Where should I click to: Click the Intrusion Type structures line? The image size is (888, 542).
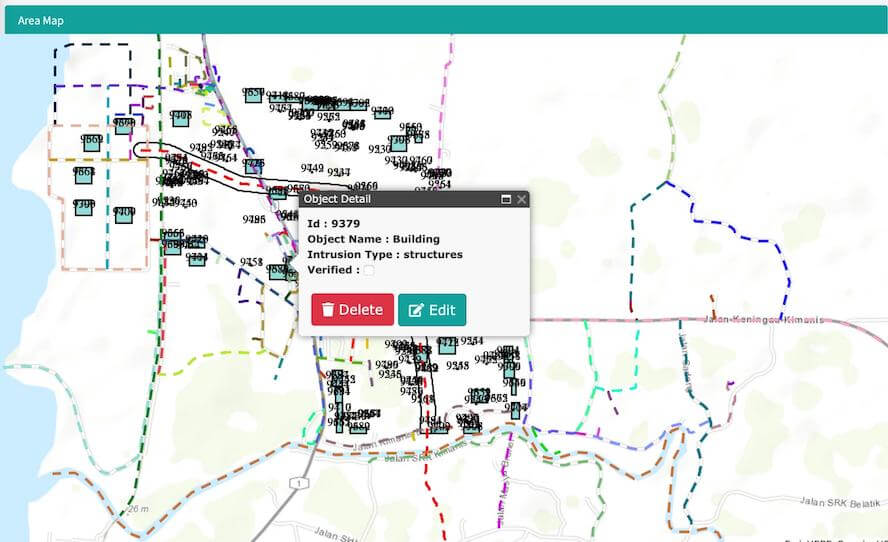[385, 254]
